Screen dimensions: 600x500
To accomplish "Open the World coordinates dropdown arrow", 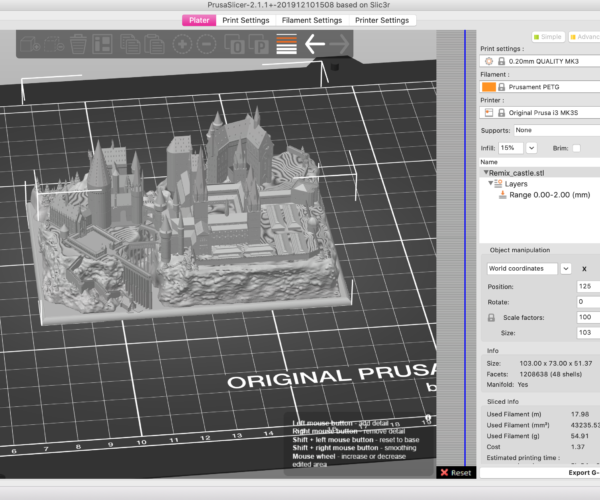I will (x=566, y=269).
